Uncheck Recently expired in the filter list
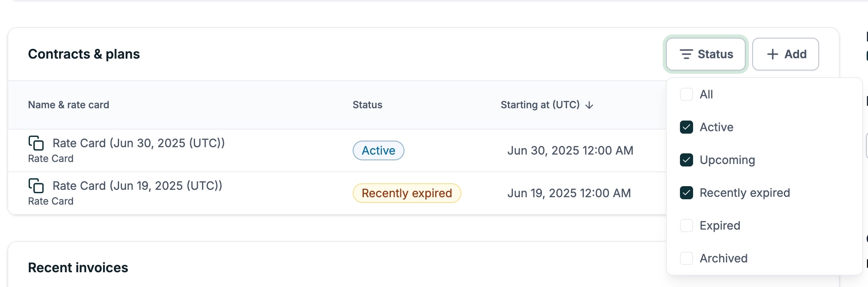 686,193
